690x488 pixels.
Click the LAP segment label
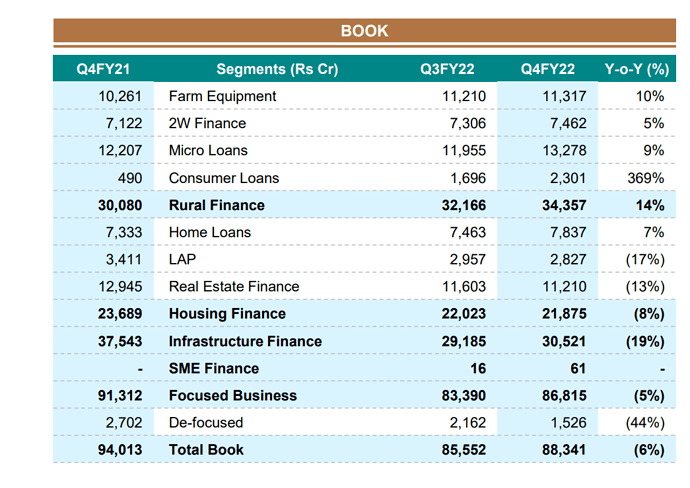coord(184,259)
